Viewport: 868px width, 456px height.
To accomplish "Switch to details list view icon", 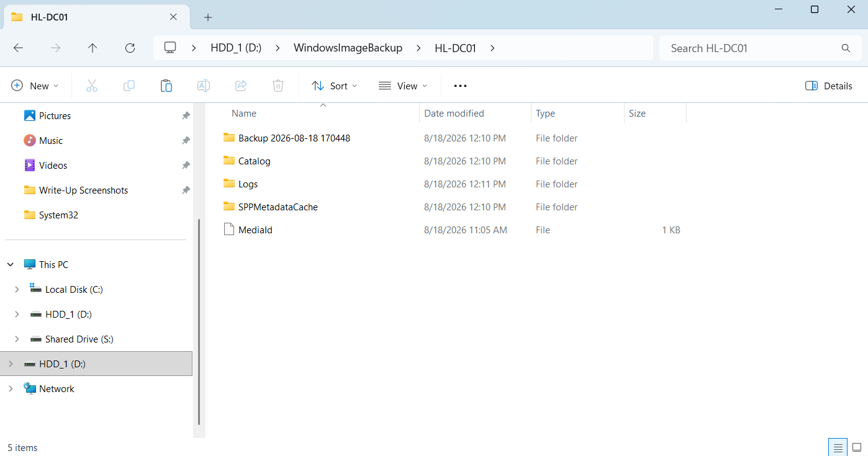I will point(838,447).
